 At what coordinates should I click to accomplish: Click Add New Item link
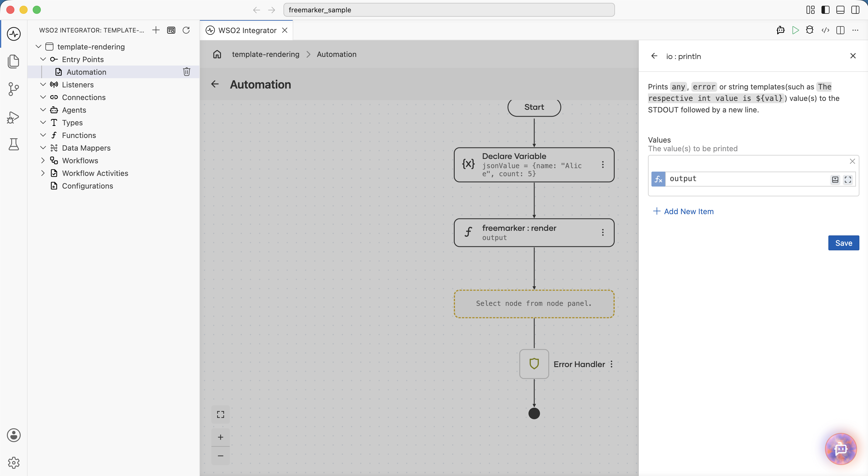683,211
